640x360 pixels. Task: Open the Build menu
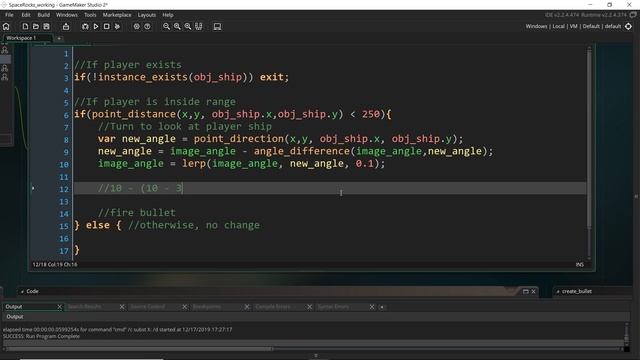click(44, 15)
